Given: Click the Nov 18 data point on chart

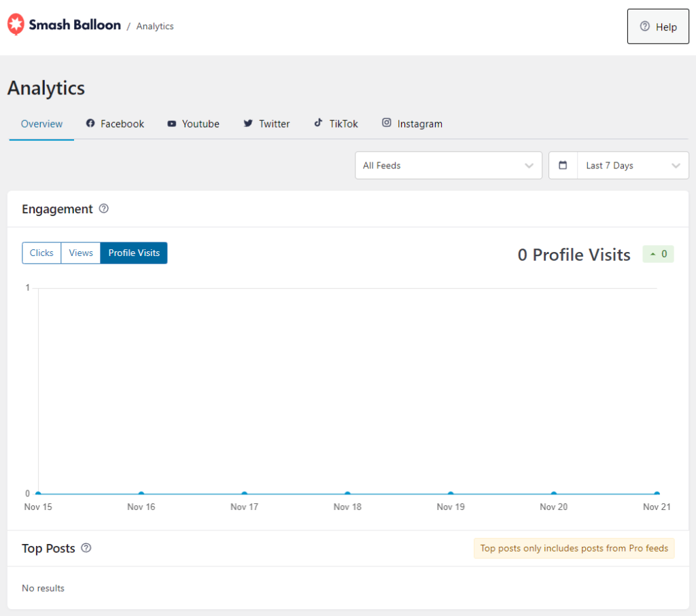Looking at the screenshot, I should [347, 494].
